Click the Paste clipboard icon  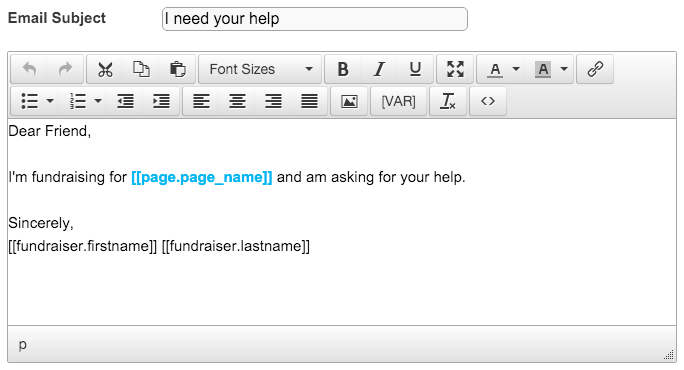(177, 69)
